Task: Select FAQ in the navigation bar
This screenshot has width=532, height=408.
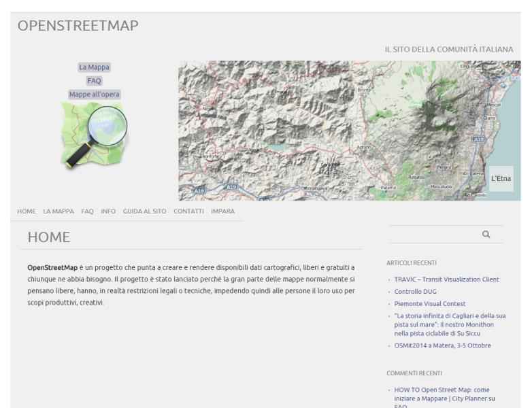Action: click(x=87, y=211)
